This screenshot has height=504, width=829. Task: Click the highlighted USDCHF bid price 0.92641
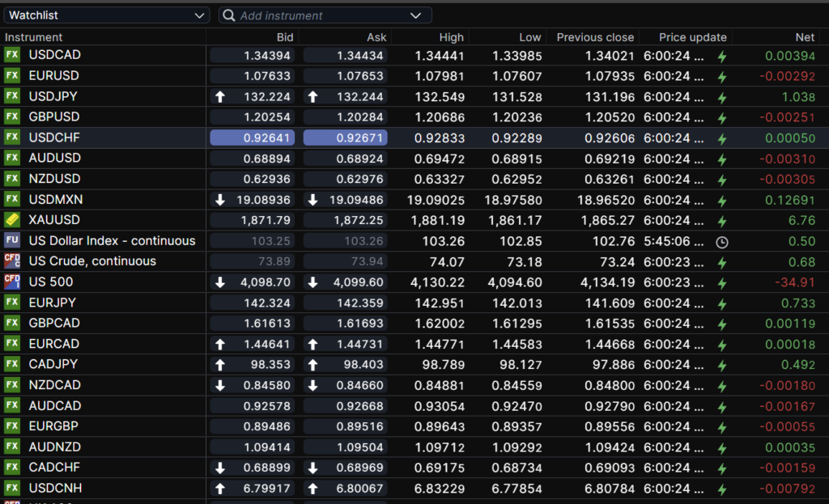[252, 138]
